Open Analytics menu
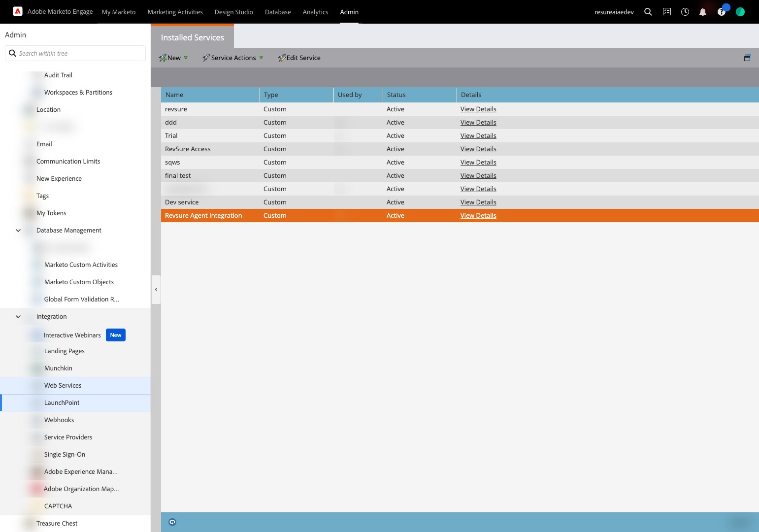This screenshot has height=532, width=759. (x=316, y=12)
